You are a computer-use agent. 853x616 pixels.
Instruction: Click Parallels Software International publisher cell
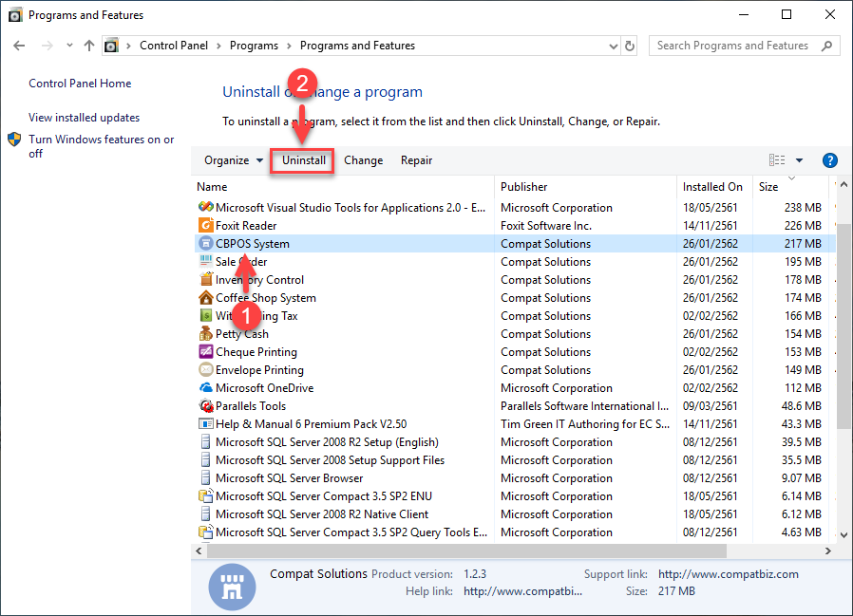point(585,405)
